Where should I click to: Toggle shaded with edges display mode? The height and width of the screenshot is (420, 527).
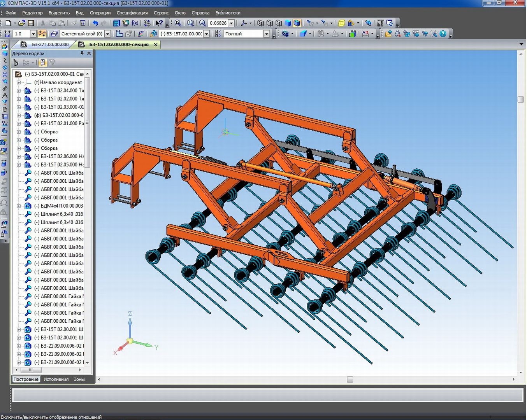tap(297, 23)
